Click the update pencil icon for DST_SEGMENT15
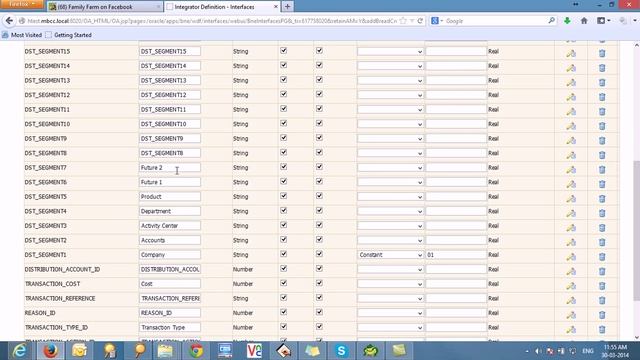 click(x=571, y=53)
